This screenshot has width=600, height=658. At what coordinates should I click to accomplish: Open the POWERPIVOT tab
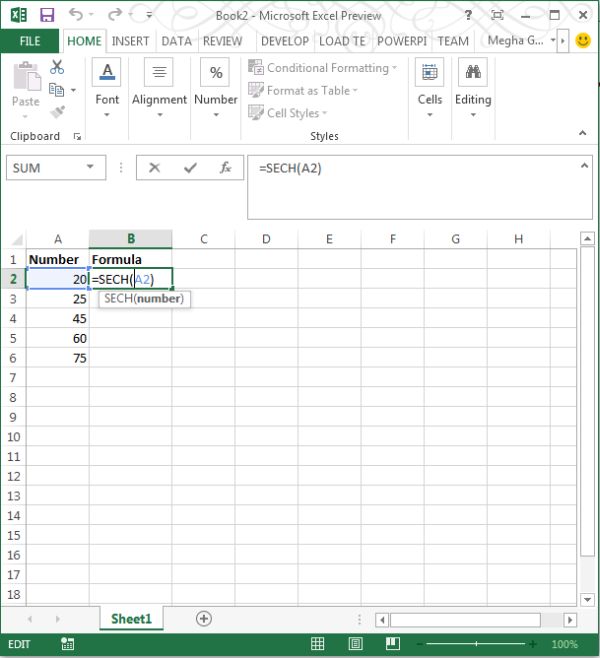point(402,41)
